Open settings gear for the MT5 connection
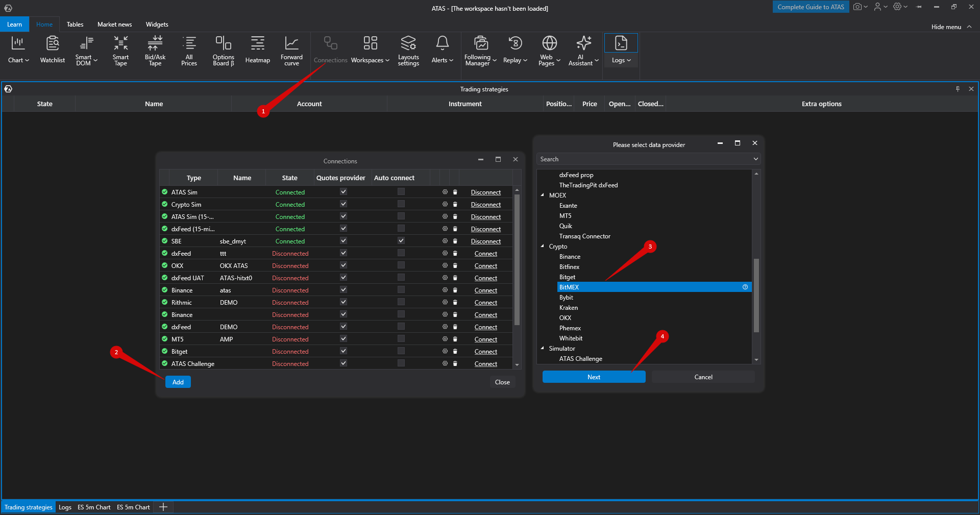 pos(445,339)
